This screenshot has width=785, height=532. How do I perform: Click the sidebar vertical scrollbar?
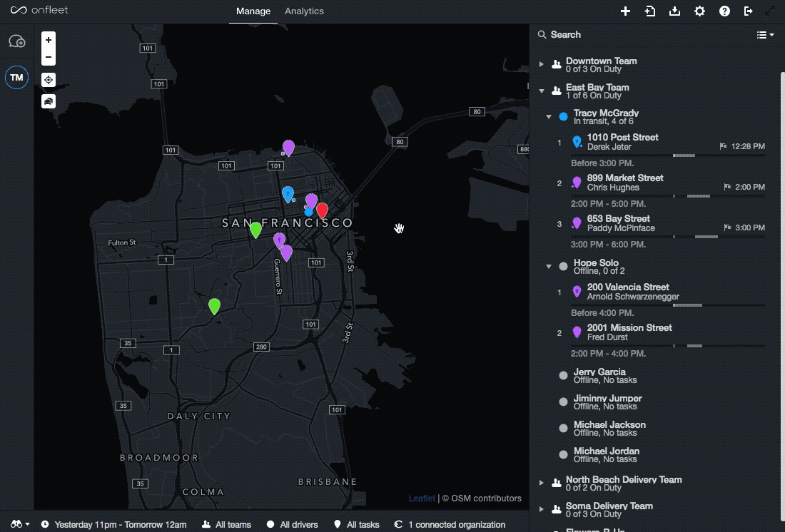(782, 300)
